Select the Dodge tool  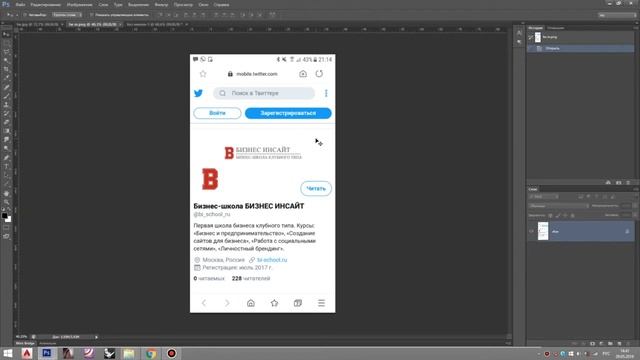(6, 149)
